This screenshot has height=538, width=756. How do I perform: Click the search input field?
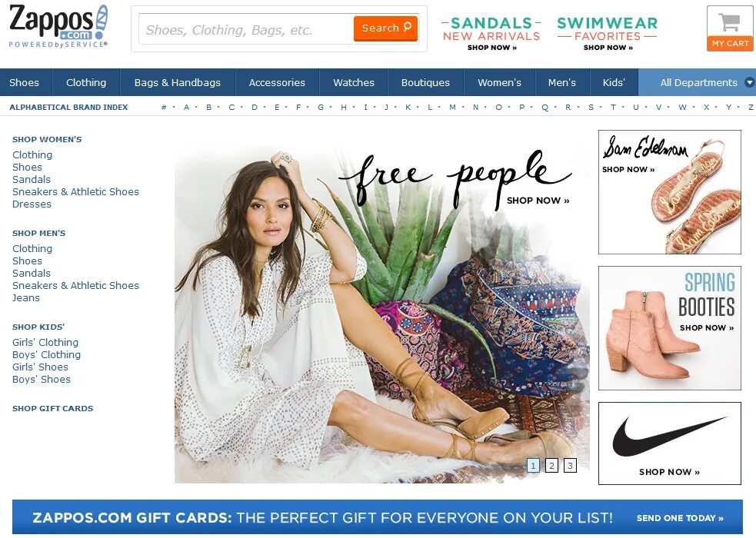click(246, 29)
